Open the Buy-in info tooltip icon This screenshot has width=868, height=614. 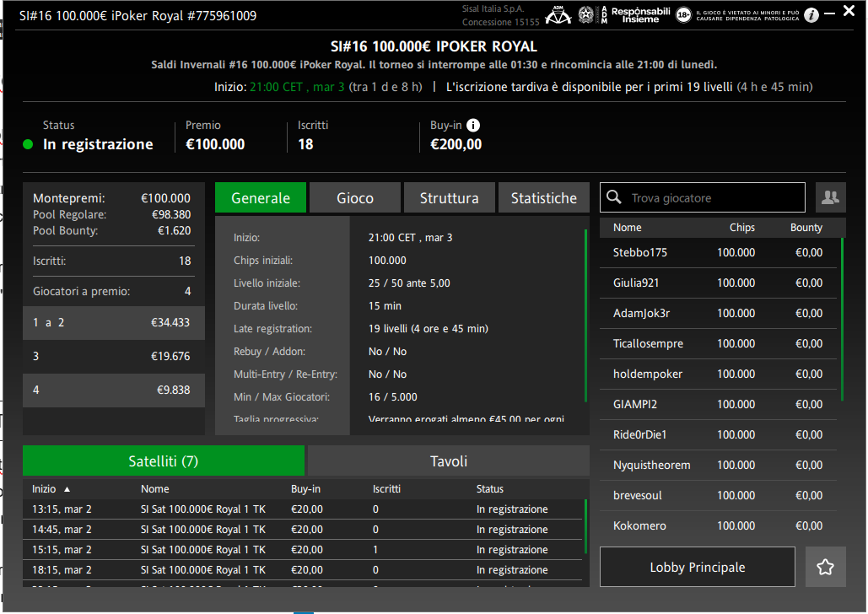point(473,125)
